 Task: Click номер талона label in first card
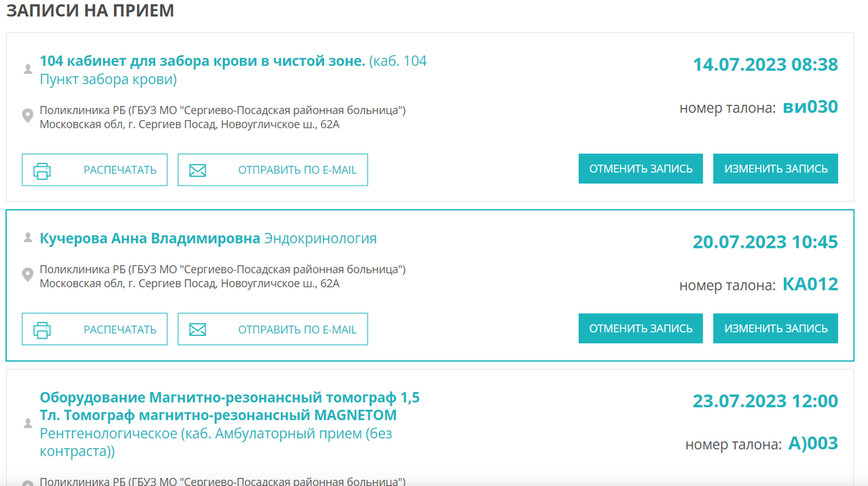(x=727, y=108)
